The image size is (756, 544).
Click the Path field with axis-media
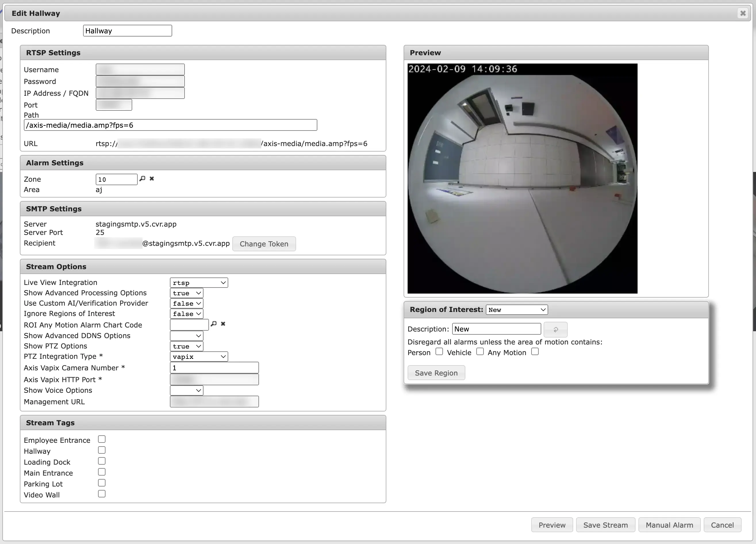[x=170, y=125]
